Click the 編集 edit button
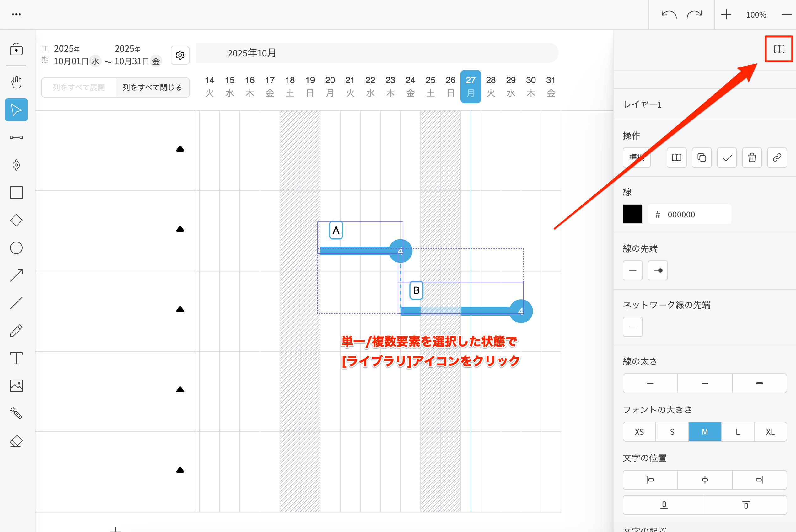796x532 pixels. point(637,157)
